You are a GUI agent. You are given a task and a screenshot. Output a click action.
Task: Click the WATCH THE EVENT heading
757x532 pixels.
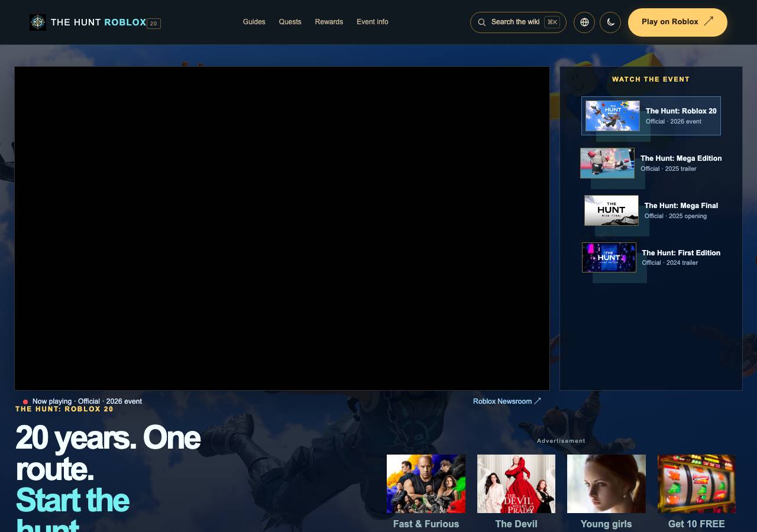click(651, 79)
